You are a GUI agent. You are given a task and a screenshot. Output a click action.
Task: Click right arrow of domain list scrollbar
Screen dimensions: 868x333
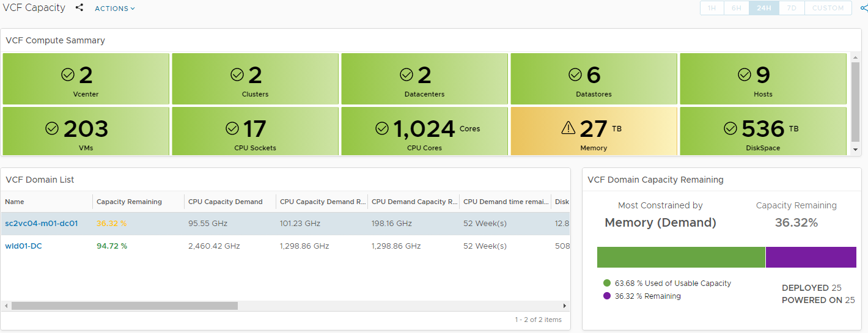coord(565,306)
